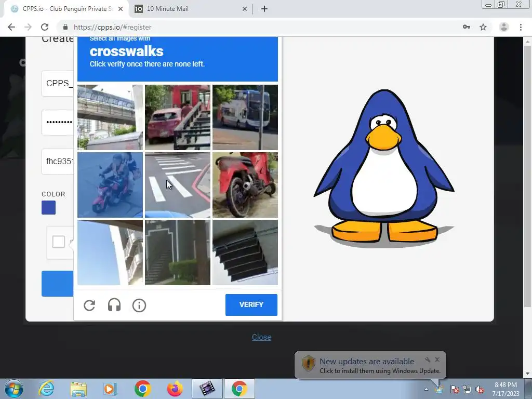Dismiss the Windows Update balloon
The image size is (532, 399).
point(437,360)
